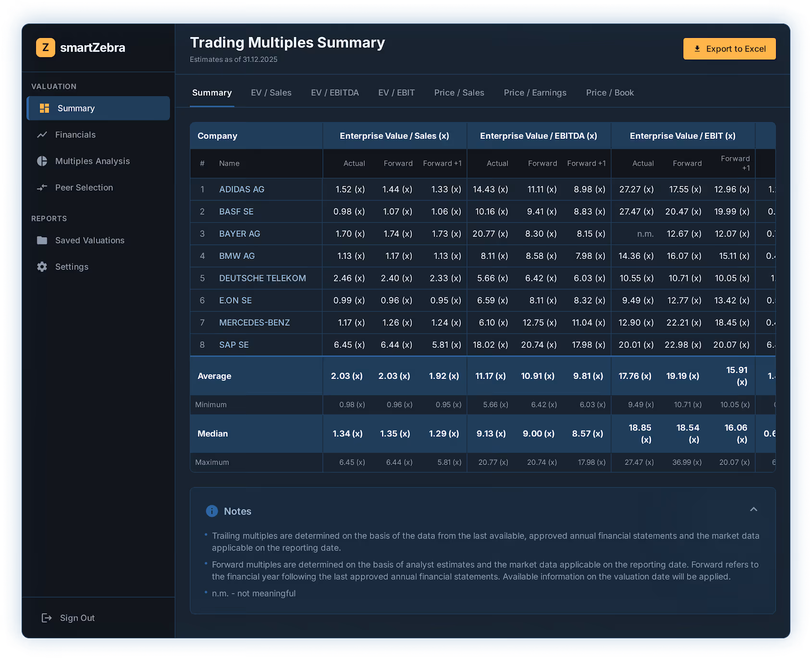
Task: Switch to the EV / EBIT tab
Action: tap(396, 93)
